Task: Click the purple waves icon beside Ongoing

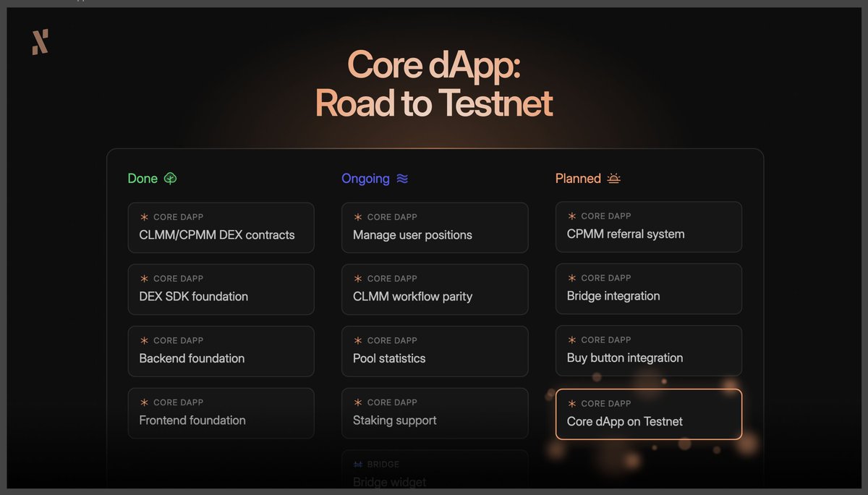Action: [404, 178]
